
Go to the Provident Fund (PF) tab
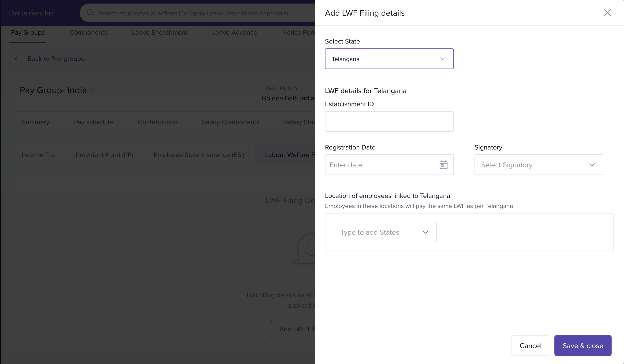pyautogui.click(x=104, y=155)
